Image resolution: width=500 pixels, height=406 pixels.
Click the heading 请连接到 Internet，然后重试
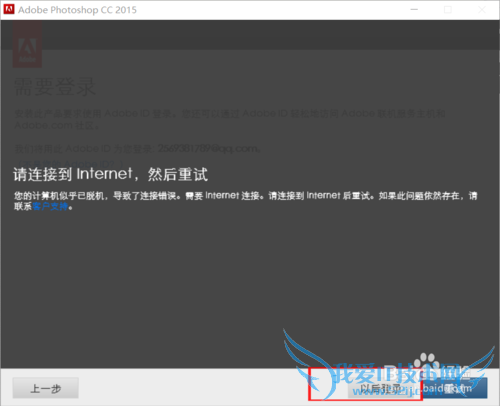111,174
